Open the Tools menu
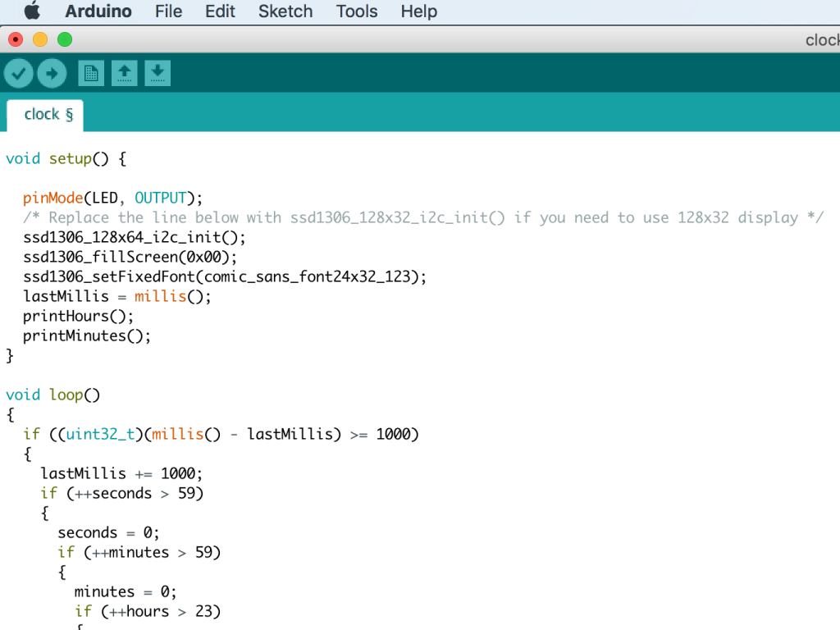This screenshot has height=630, width=840. (357, 11)
